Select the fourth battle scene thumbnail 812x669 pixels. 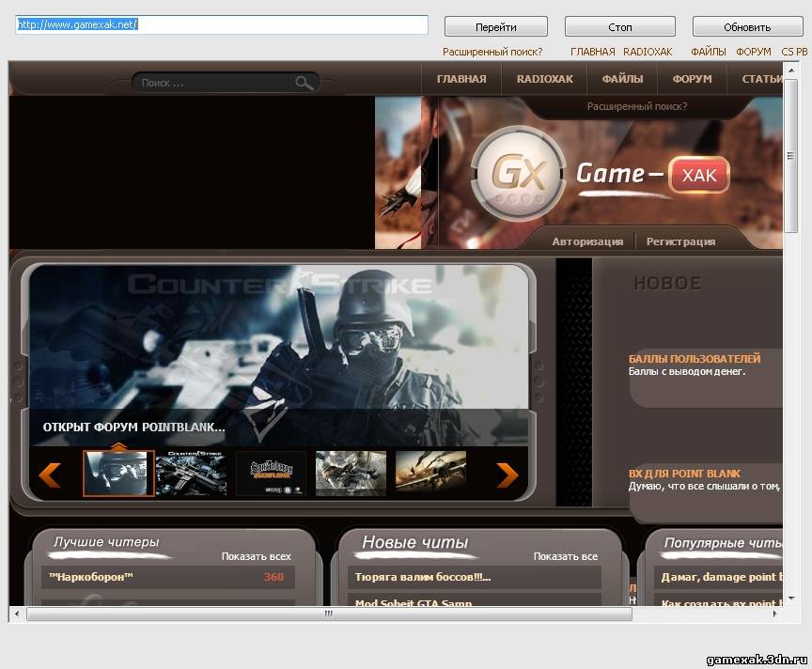pyautogui.click(x=351, y=474)
